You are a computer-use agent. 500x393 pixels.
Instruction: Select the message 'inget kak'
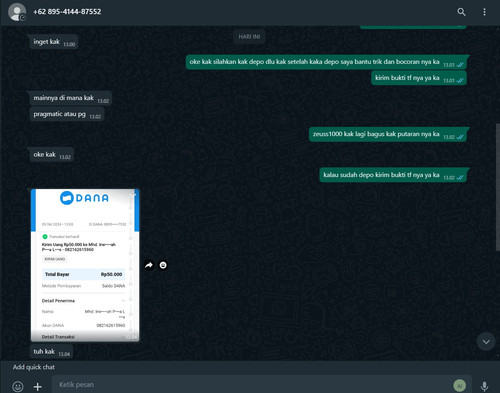pyautogui.click(x=54, y=42)
